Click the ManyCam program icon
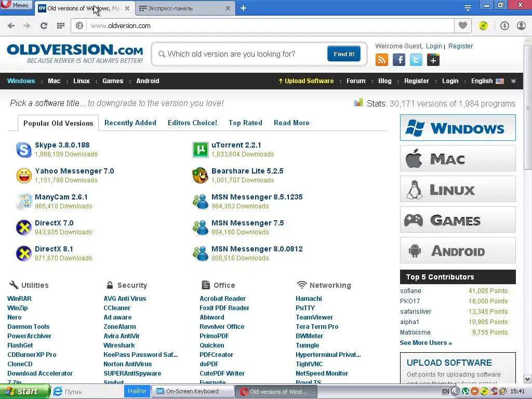Image resolution: width=532 pixels, height=399 pixels. 24,202
